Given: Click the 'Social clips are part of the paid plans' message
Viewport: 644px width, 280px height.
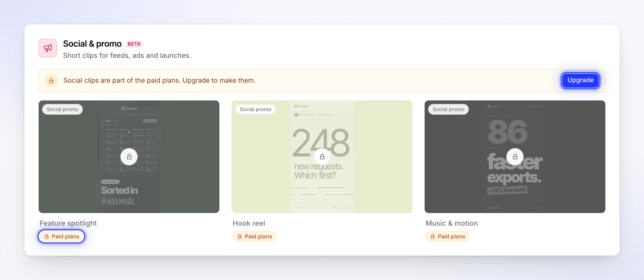Looking at the screenshot, I should [159, 80].
